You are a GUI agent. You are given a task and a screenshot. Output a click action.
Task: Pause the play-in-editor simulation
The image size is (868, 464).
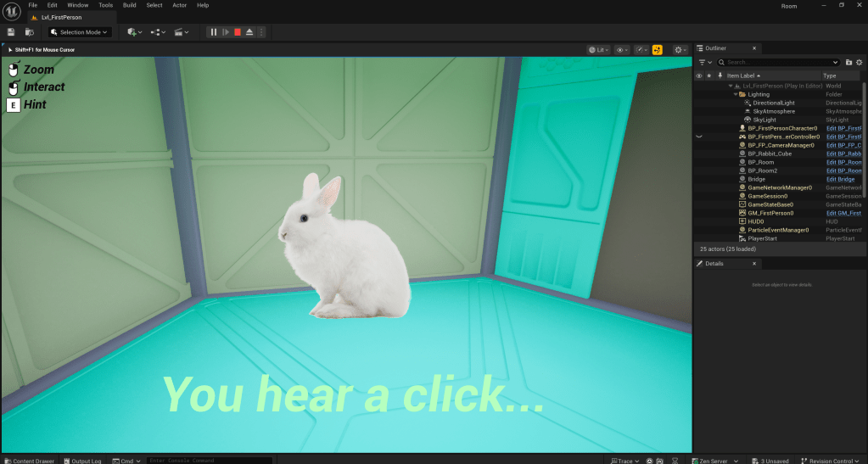point(214,32)
